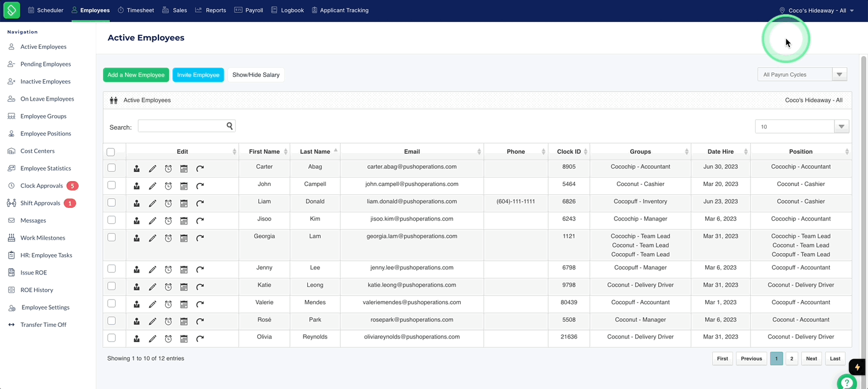Click the pencil edit icon for Valerie Mendes
The width and height of the screenshot is (868, 389).
[152, 304]
